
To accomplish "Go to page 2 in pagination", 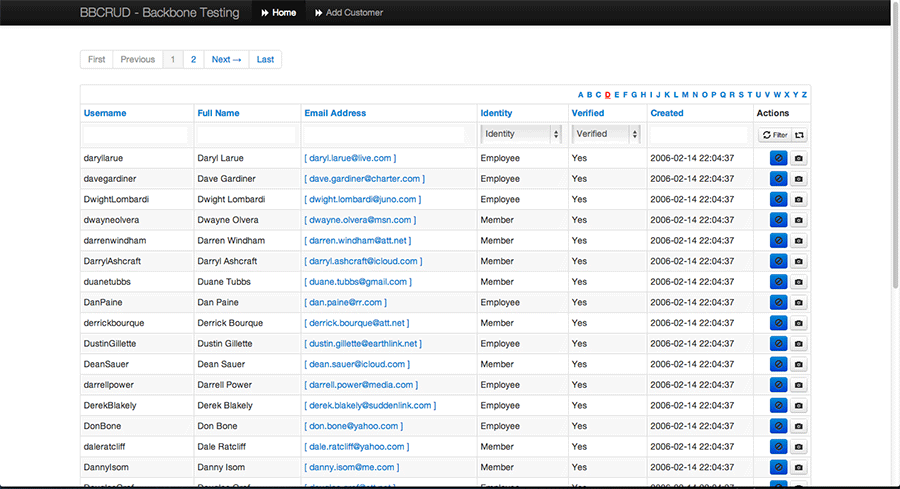I will (193, 59).
